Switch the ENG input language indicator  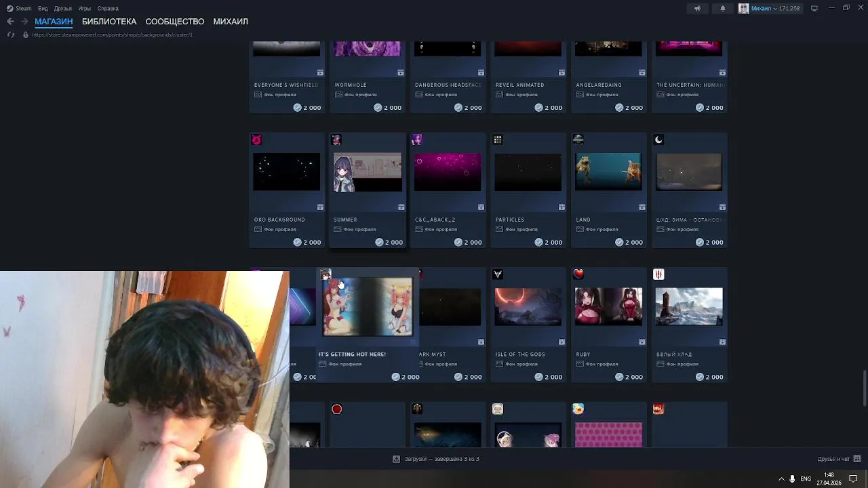click(x=806, y=479)
